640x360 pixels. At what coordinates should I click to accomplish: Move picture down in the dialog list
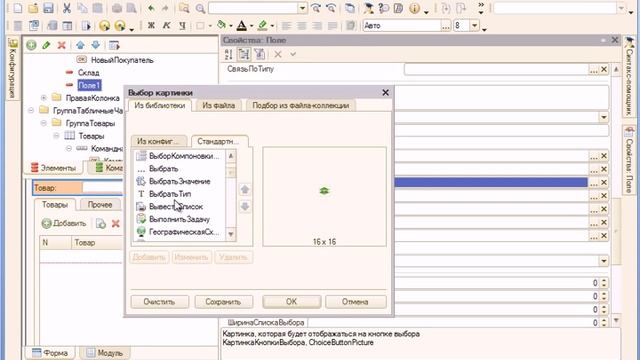tap(245, 206)
